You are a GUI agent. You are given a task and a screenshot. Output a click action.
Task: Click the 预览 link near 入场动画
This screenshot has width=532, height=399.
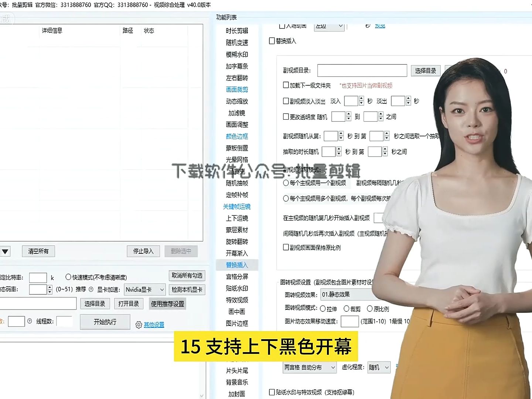click(380, 25)
